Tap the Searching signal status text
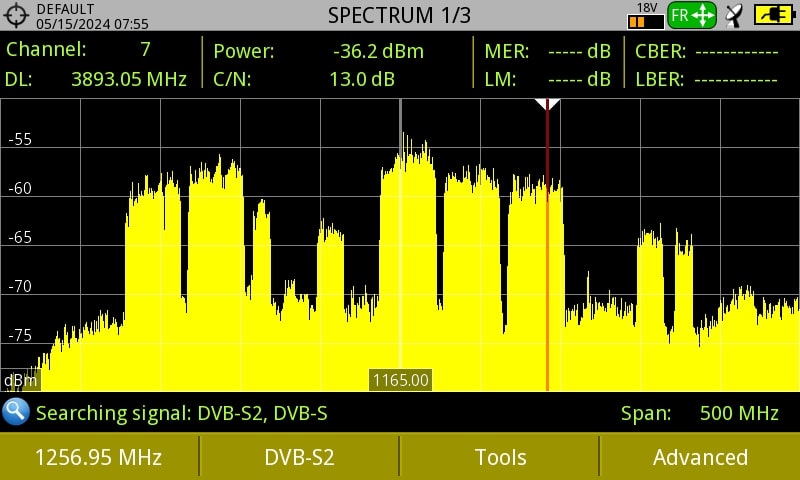Screen dimensions: 800x480 click(x=182, y=413)
